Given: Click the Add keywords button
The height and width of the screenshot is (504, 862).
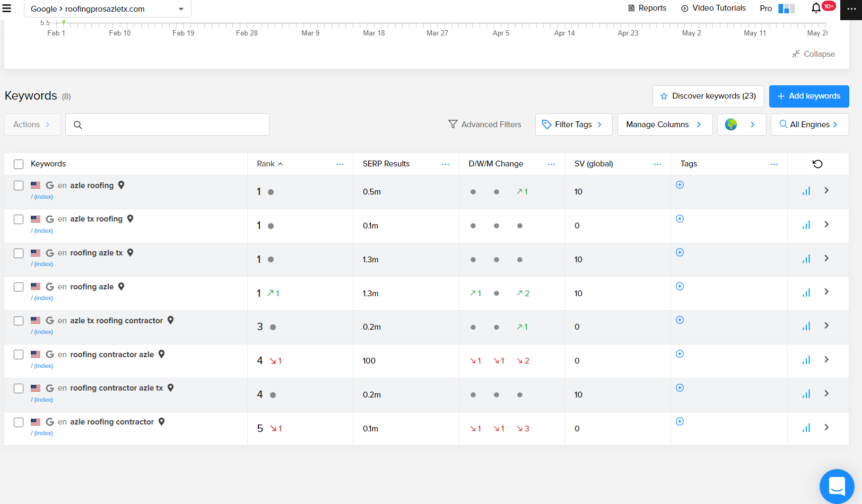Looking at the screenshot, I should click(x=808, y=96).
